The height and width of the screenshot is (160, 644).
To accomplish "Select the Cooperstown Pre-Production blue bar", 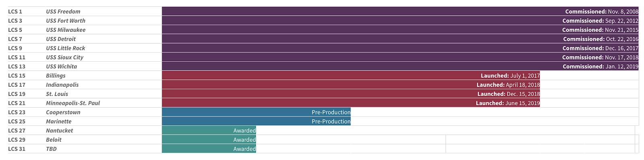I will click(256, 112).
